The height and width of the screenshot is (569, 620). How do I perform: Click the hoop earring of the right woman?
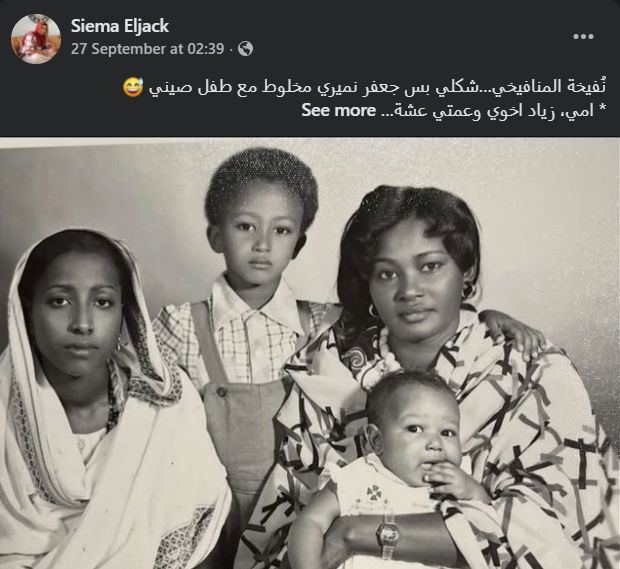click(x=372, y=310)
